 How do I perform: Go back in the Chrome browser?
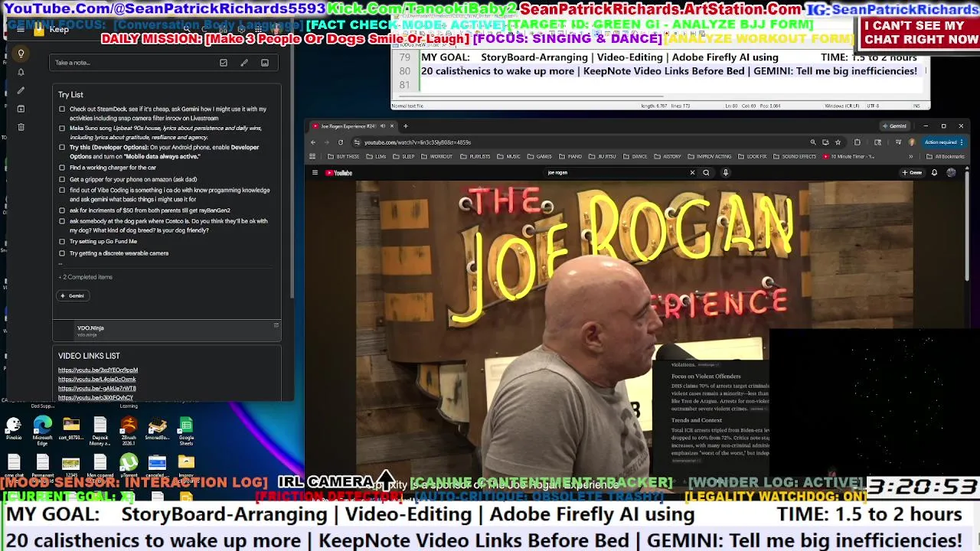pyautogui.click(x=313, y=142)
